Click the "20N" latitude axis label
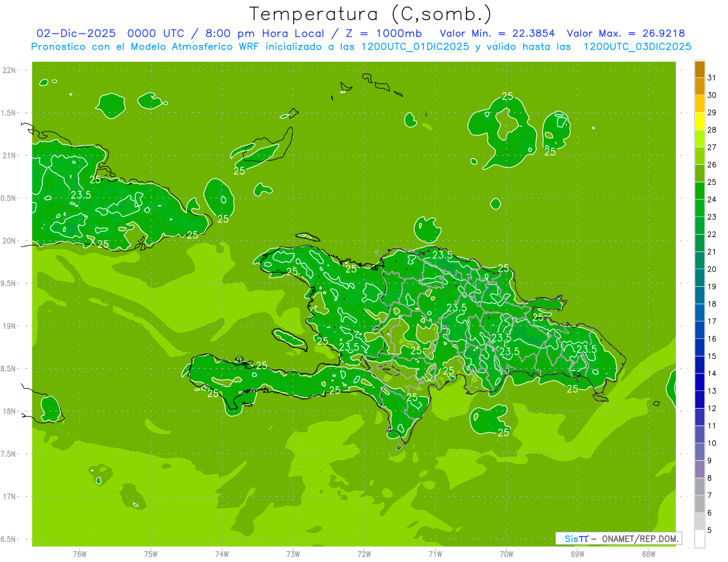 [10, 241]
